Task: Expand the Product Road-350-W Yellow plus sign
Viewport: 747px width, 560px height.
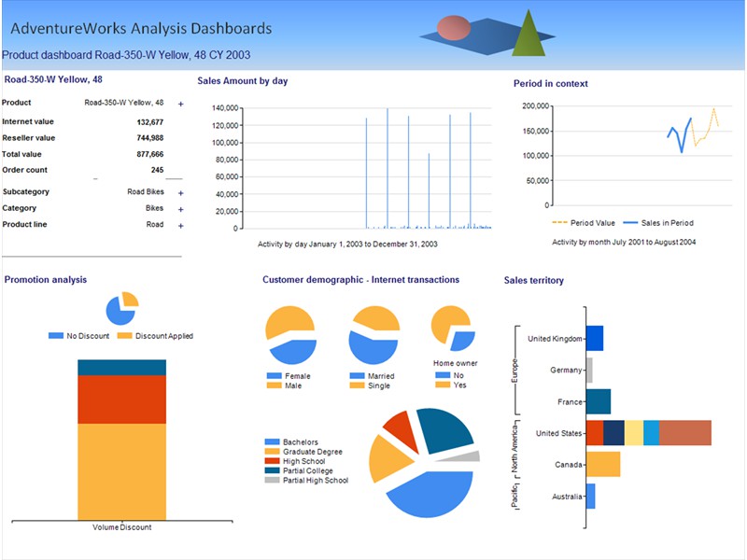Action: coord(180,104)
